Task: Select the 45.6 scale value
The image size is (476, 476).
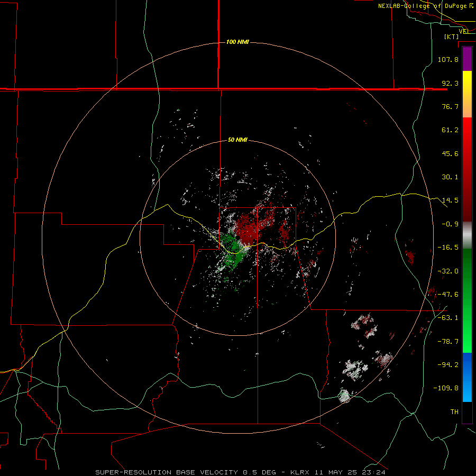Action: (450, 153)
